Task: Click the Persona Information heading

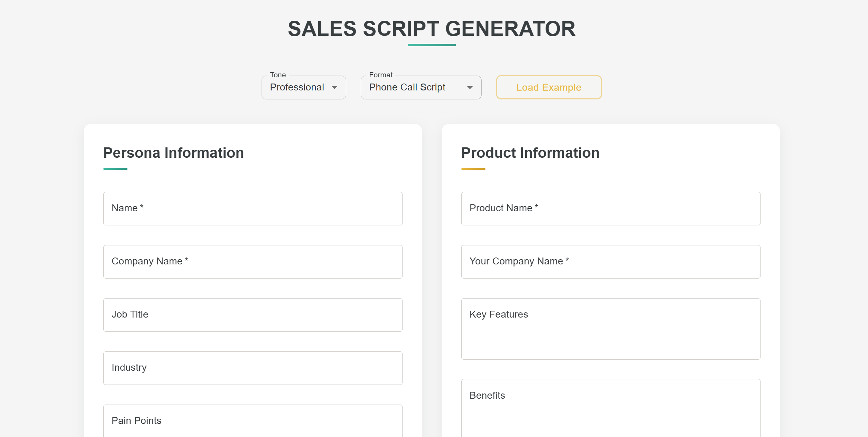Action: [x=173, y=153]
